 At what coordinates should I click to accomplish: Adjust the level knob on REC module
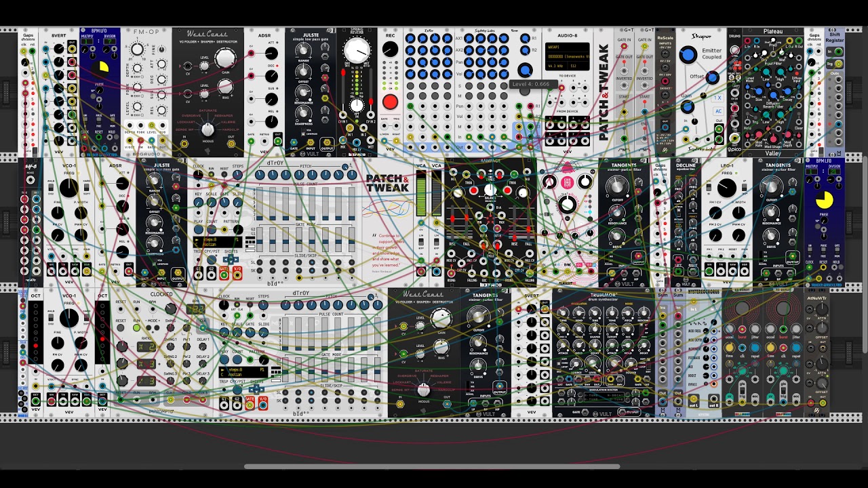point(390,49)
